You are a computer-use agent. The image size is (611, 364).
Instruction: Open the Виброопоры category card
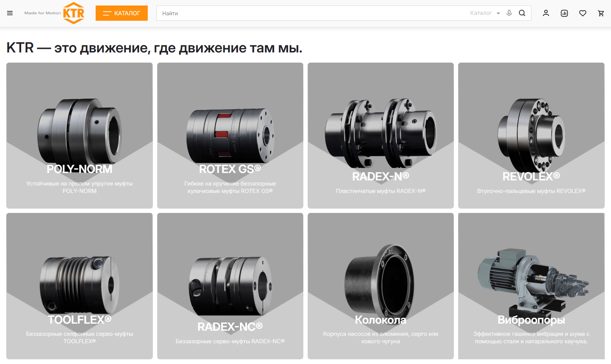pyautogui.click(x=531, y=286)
